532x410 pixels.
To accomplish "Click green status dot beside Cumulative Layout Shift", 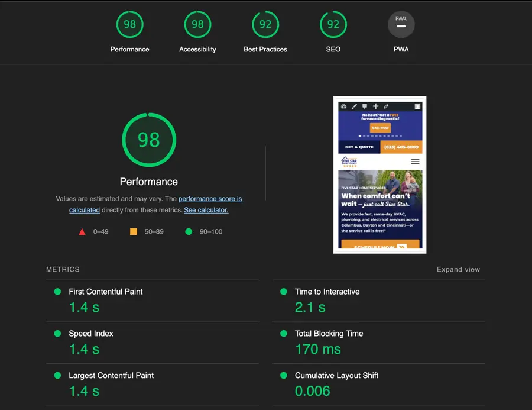I will [x=284, y=375].
